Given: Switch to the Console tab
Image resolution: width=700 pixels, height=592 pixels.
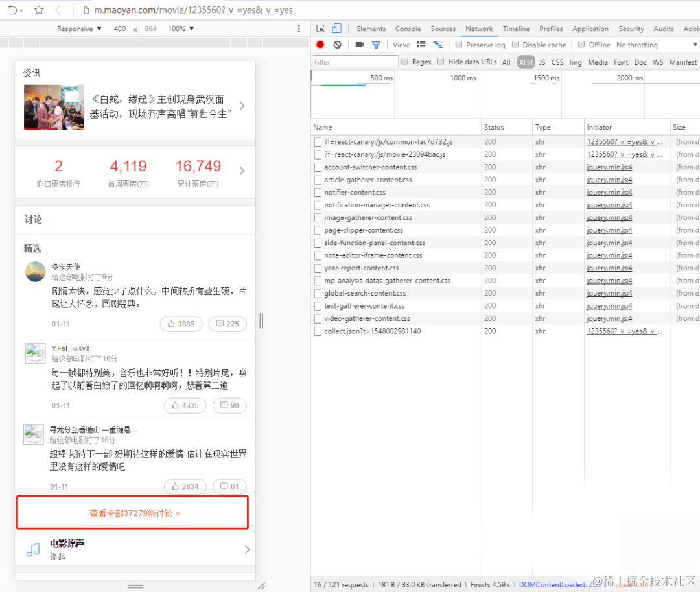Looking at the screenshot, I should [x=408, y=29].
